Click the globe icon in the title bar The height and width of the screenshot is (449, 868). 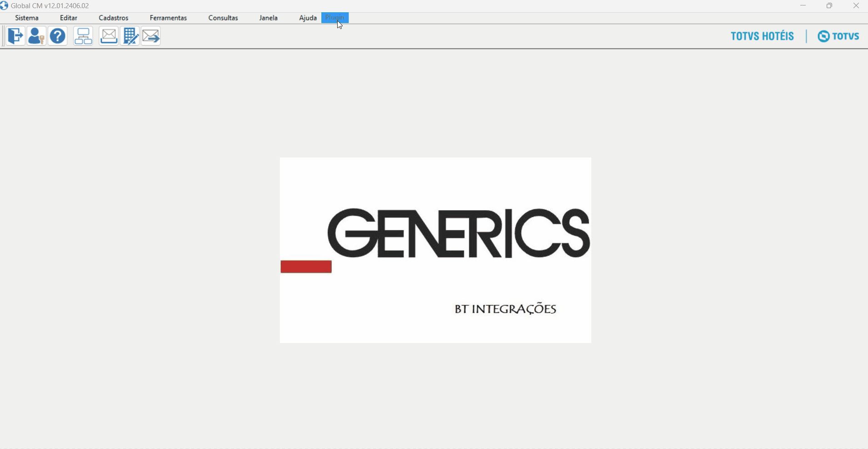tap(4, 5)
